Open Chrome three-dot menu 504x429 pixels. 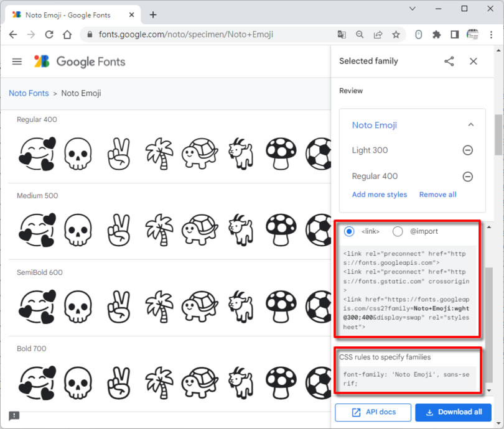[491, 34]
